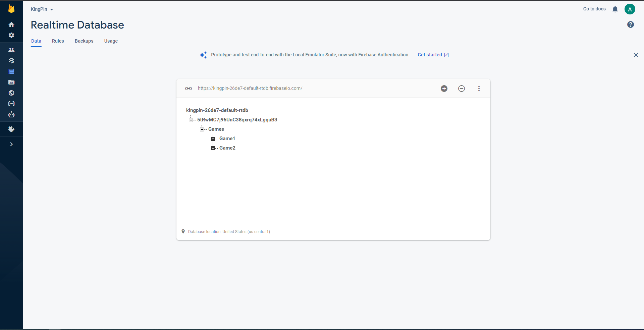Open the help question mark icon
This screenshot has width=644, height=330.
click(631, 24)
